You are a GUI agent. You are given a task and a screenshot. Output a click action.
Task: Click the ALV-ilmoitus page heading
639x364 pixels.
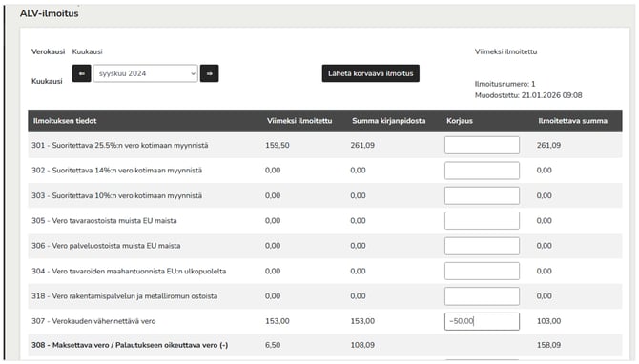point(50,13)
